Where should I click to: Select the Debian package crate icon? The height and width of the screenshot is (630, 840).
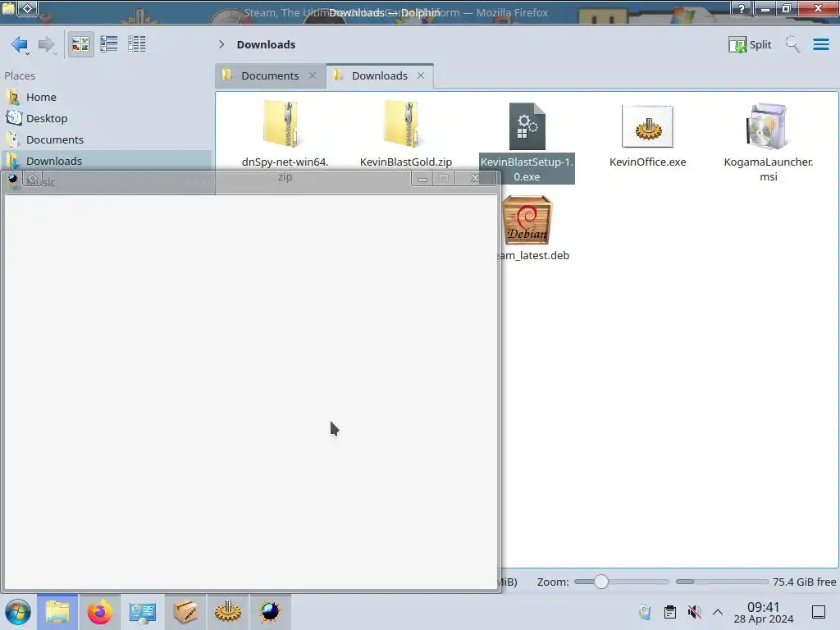[x=527, y=220]
